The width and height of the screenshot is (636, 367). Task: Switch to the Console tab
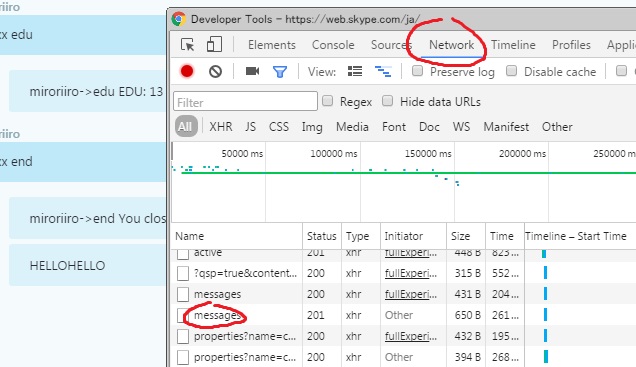click(x=333, y=45)
